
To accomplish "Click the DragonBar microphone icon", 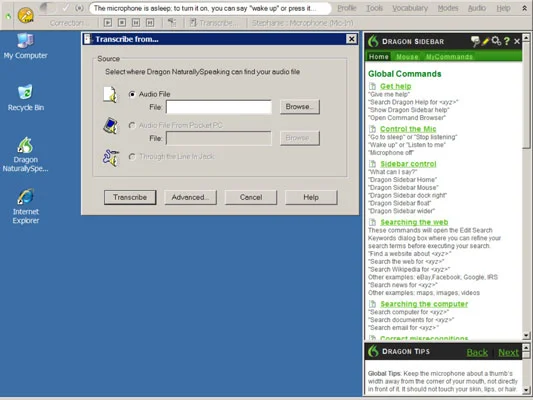I will point(25,16).
